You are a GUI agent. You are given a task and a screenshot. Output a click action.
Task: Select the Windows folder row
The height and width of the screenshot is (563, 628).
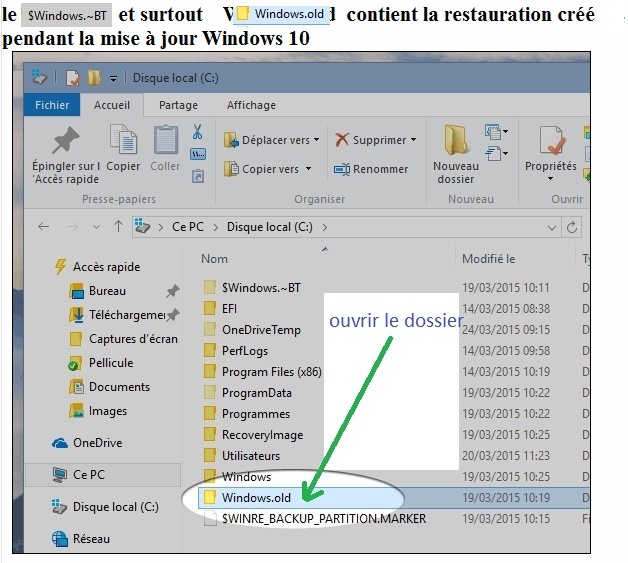click(238, 477)
